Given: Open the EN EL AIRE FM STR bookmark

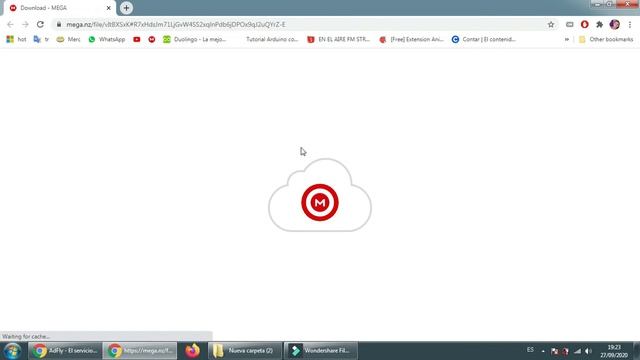Looking at the screenshot, I should pyautogui.click(x=338, y=39).
